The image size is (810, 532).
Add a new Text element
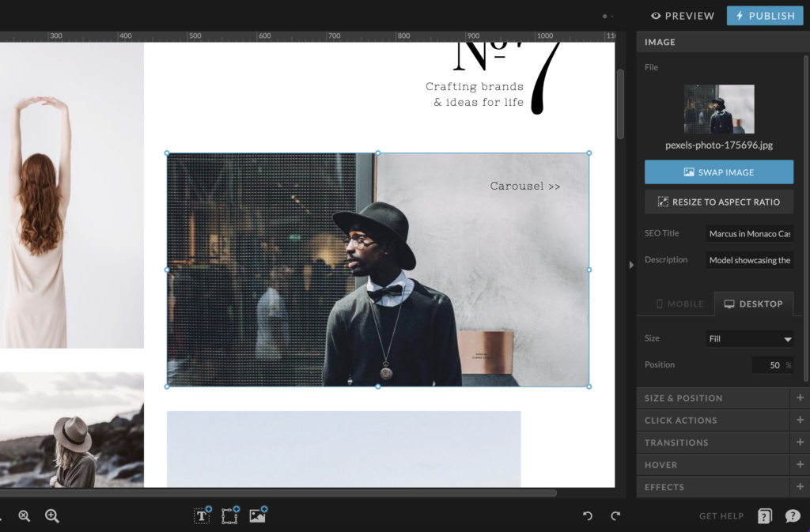[202, 515]
